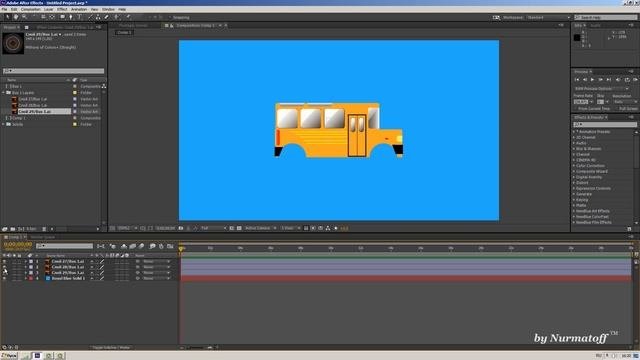Open the Effect menu
Viewport: 640px width, 360px height.
click(62, 9)
